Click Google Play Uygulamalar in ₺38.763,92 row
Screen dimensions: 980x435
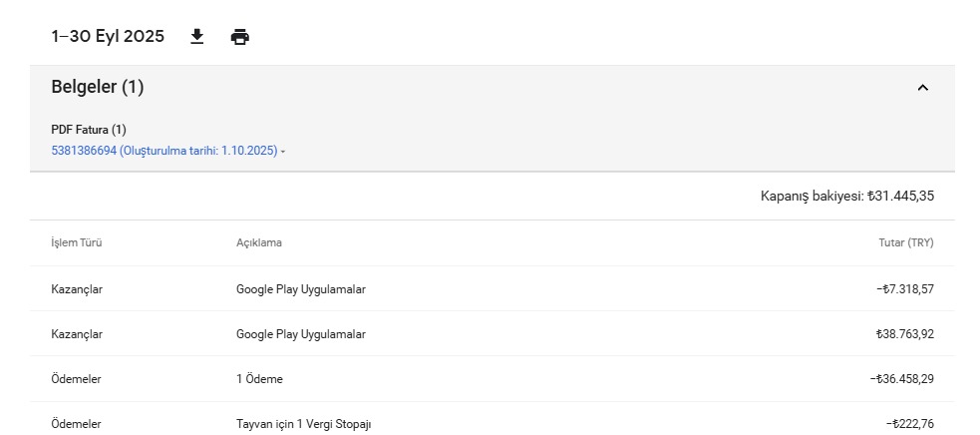point(301,334)
